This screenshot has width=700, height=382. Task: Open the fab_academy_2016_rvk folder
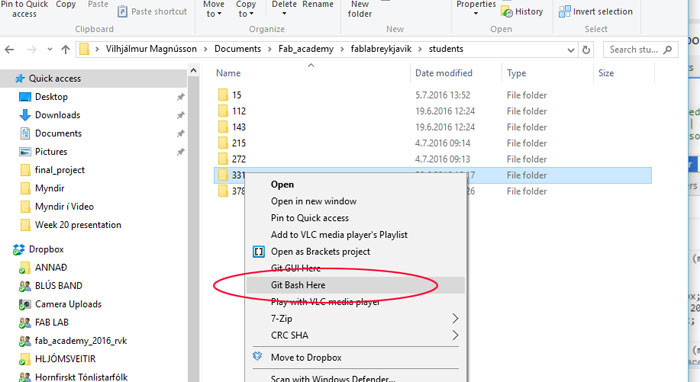(73, 341)
